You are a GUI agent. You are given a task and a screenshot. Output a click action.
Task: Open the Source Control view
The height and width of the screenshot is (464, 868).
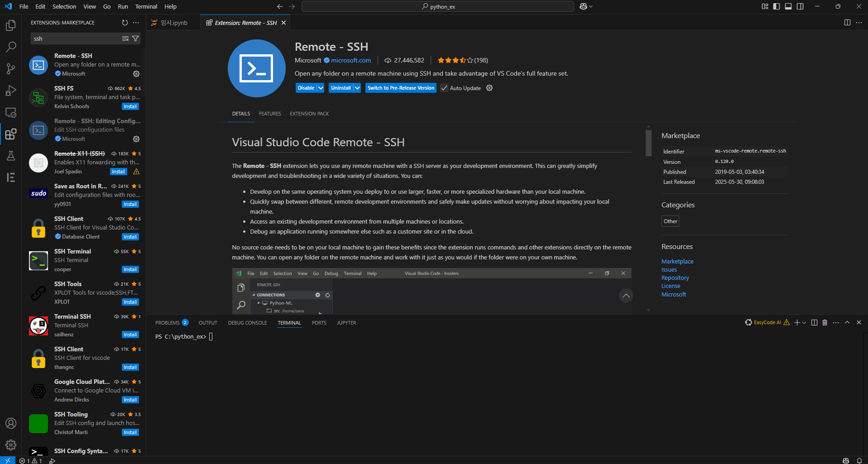11,69
